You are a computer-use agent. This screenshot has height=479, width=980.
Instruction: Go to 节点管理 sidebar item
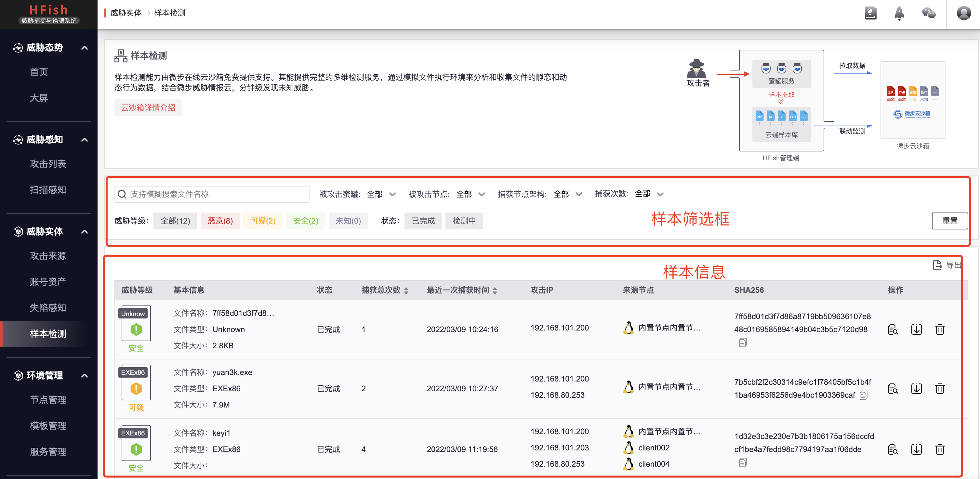tap(48, 400)
